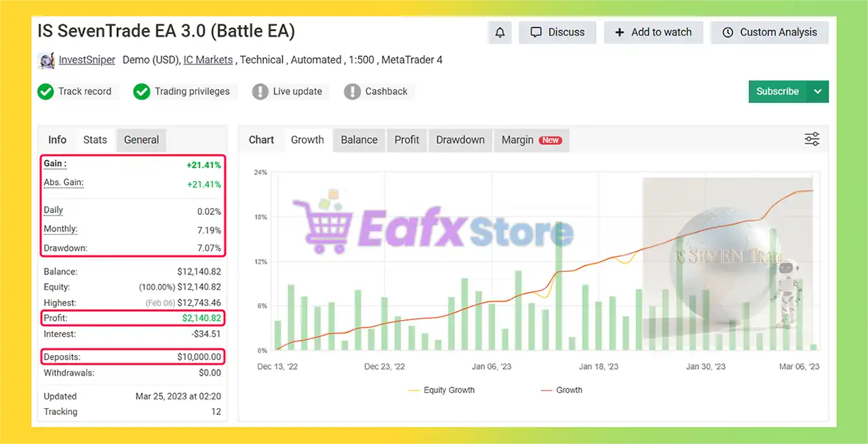
Task: Click the Withdrawals value $0.00
Action: (x=210, y=373)
